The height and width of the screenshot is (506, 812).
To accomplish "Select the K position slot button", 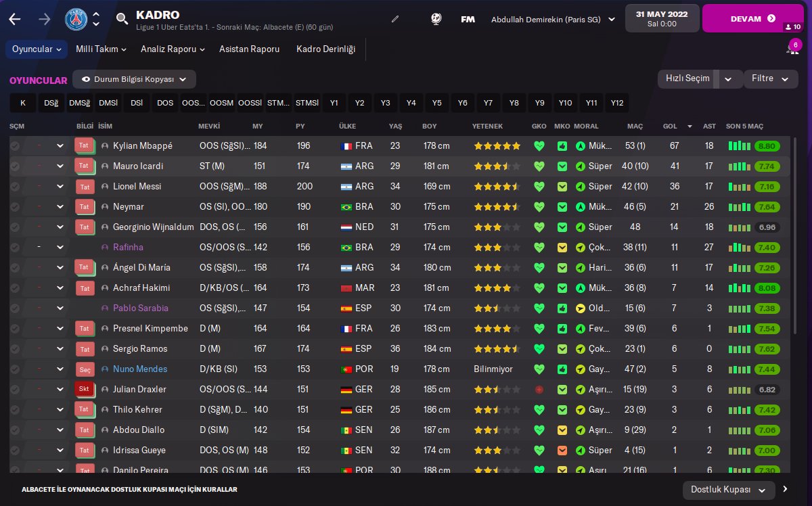I will coord(23,103).
